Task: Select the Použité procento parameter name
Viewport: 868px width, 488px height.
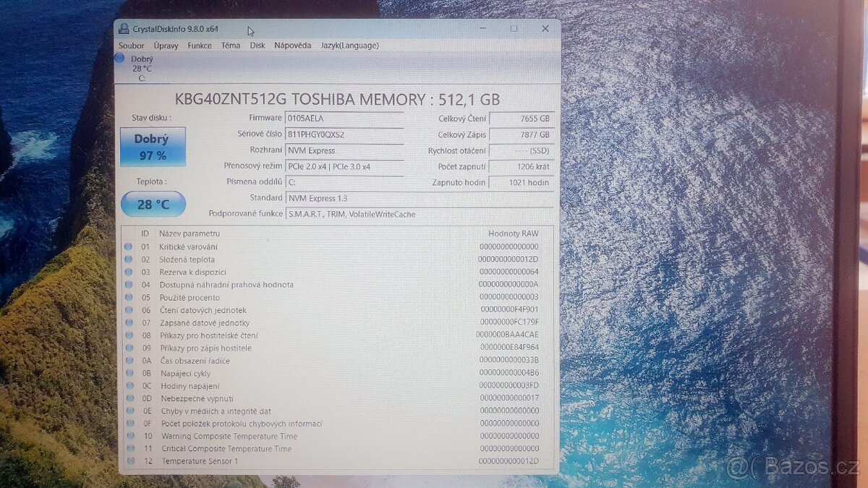Action: tap(190, 297)
